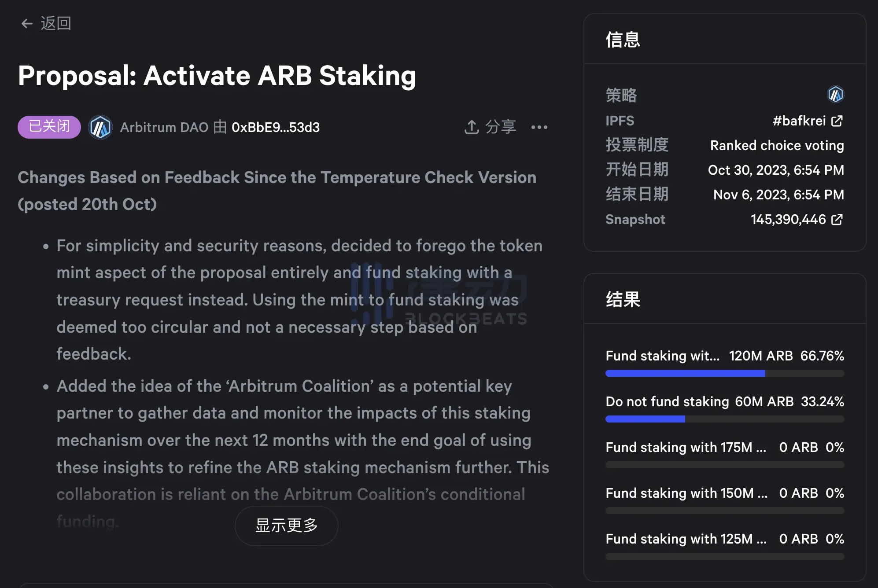
Task: Open the #bafkrei IPFS hash link
Action: [799, 121]
